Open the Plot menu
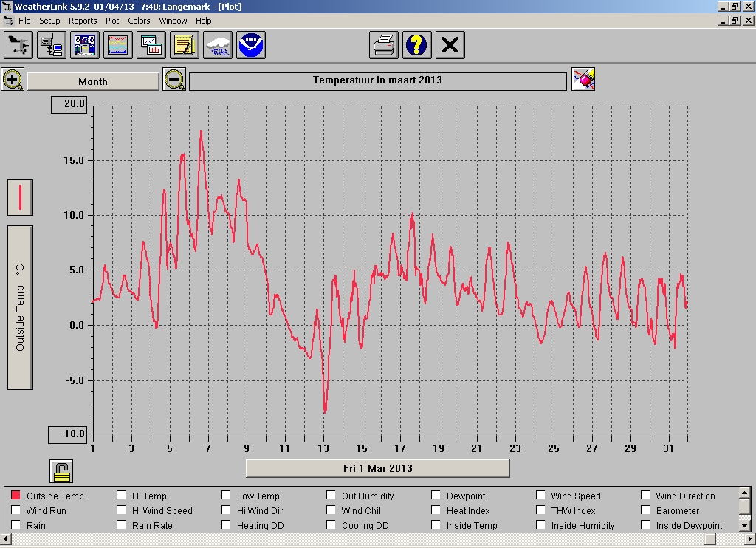Image resolution: width=756 pixels, height=548 pixels. pyautogui.click(x=112, y=21)
